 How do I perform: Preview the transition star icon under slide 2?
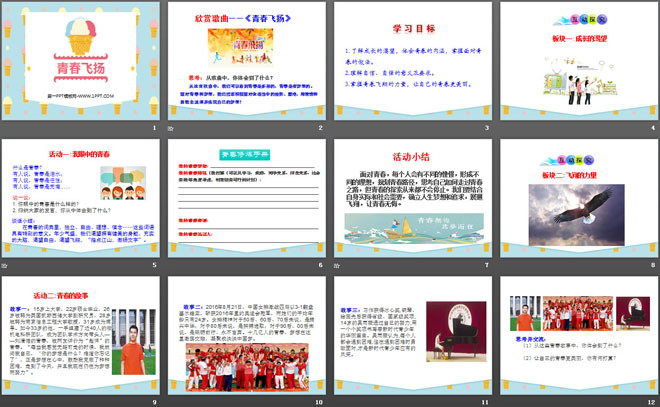(170, 128)
